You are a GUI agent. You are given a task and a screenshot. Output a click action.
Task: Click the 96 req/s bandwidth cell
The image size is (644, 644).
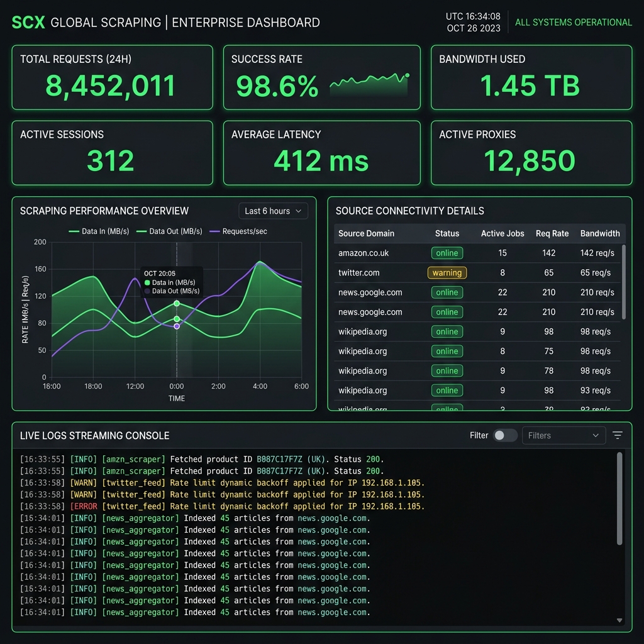coord(595,351)
